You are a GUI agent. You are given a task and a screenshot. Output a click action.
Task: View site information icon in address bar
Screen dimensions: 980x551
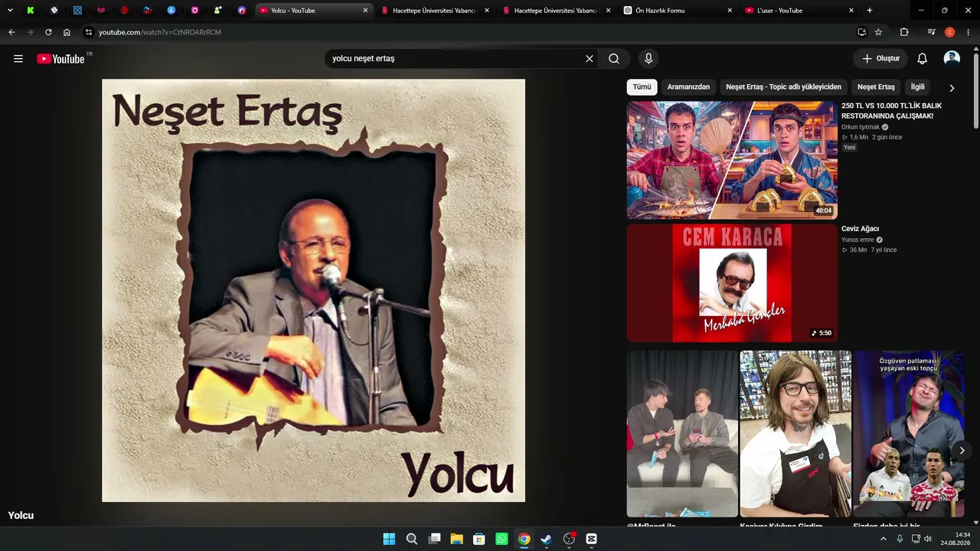coord(89,32)
